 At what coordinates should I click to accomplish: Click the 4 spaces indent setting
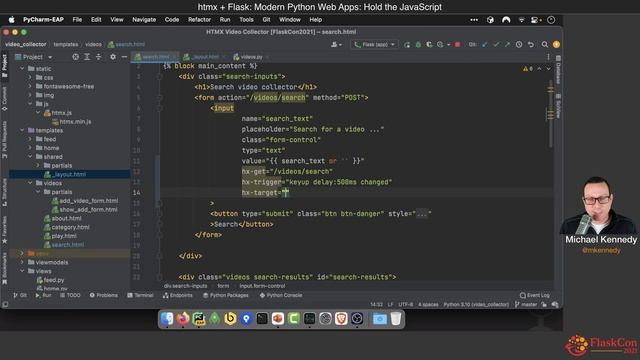point(428,304)
